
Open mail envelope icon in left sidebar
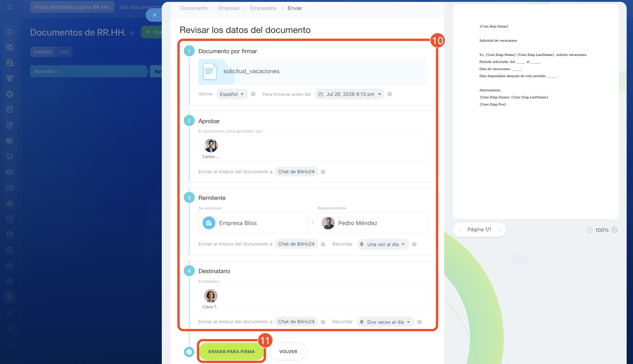tap(9, 188)
